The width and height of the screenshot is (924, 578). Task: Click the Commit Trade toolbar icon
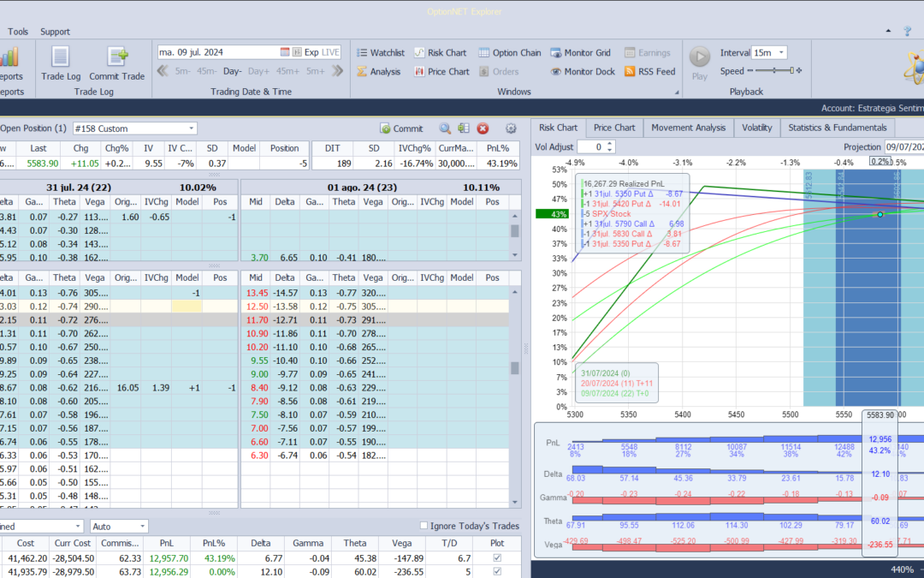[x=117, y=57]
